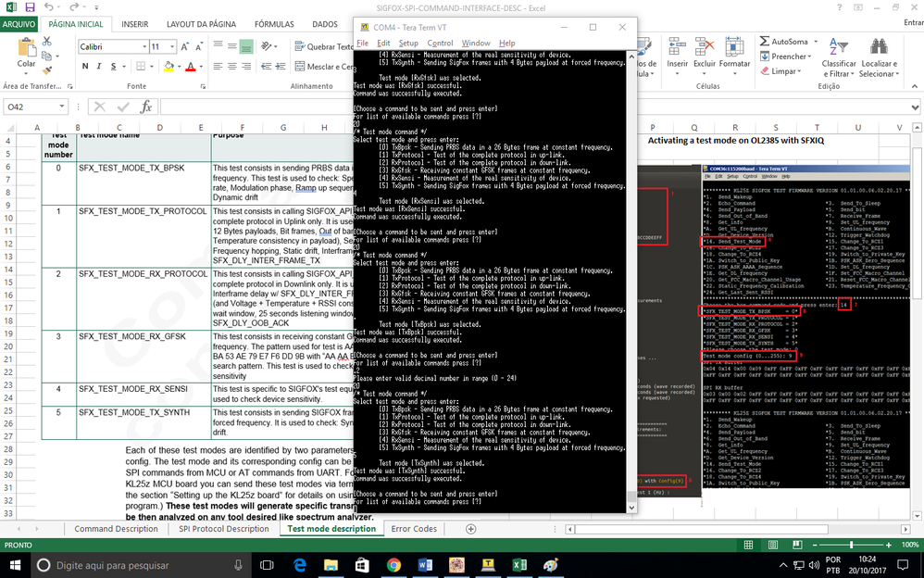Toggle bottom align (highlighted) button
This screenshot has width=924, height=578.
pos(246,46)
